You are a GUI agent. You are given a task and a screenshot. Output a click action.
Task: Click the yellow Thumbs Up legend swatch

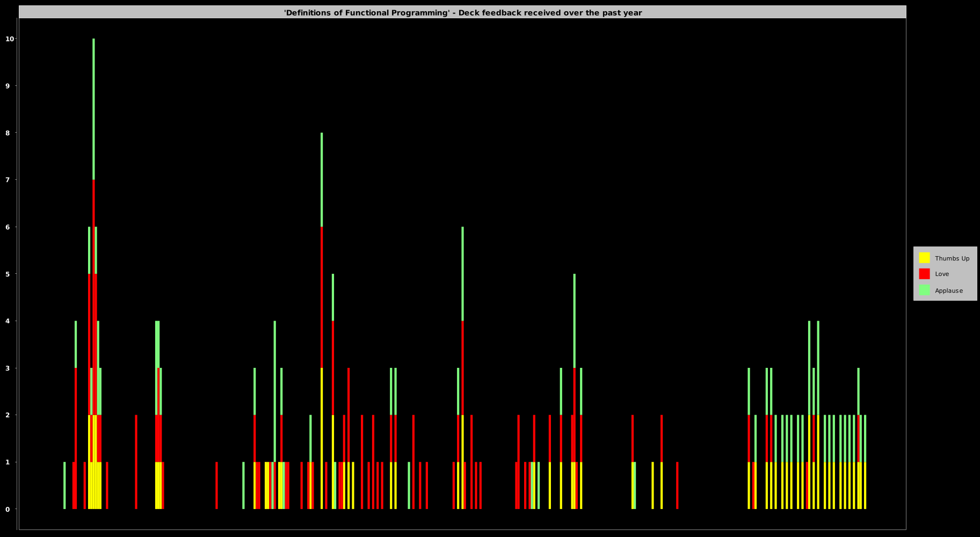(x=924, y=258)
